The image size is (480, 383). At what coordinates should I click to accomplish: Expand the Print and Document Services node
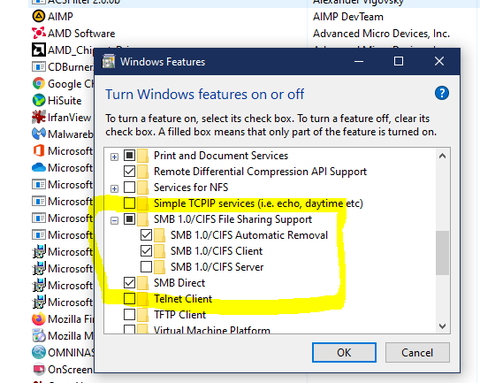(x=114, y=157)
